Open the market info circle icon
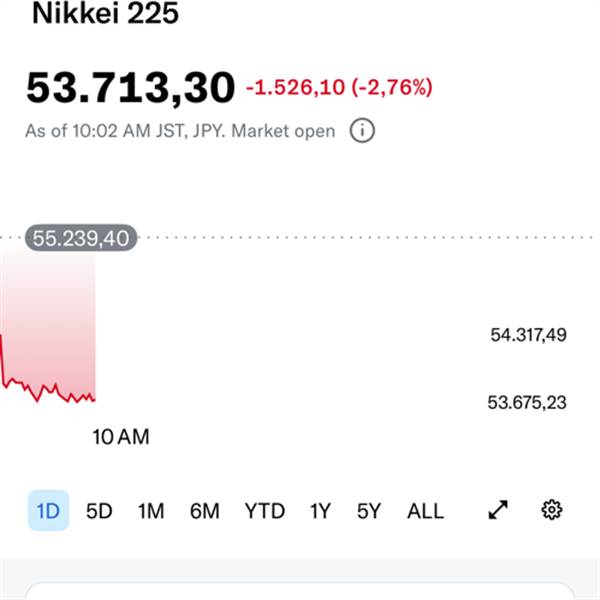 (362, 131)
